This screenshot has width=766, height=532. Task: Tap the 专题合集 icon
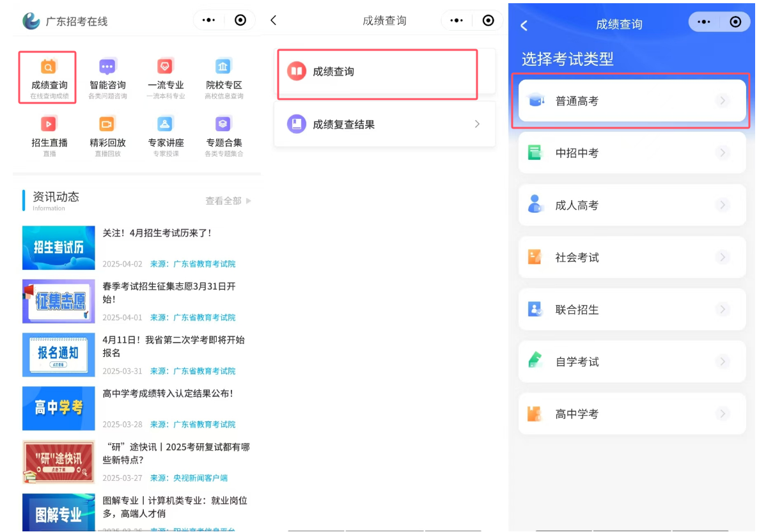click(224, 125)
